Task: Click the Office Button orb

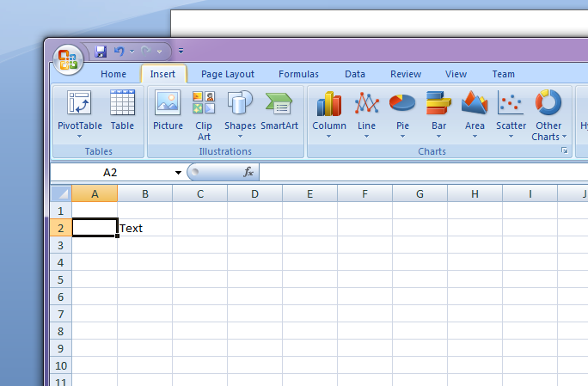Action: tap(67, 59)
